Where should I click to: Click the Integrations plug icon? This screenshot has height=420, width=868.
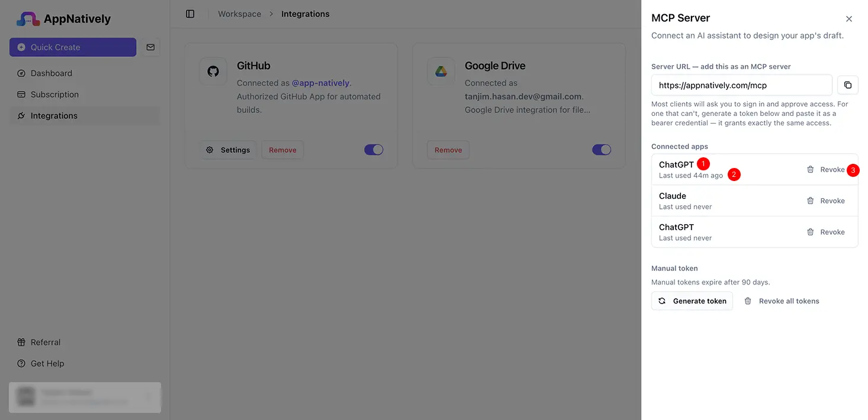pos(21,116)
